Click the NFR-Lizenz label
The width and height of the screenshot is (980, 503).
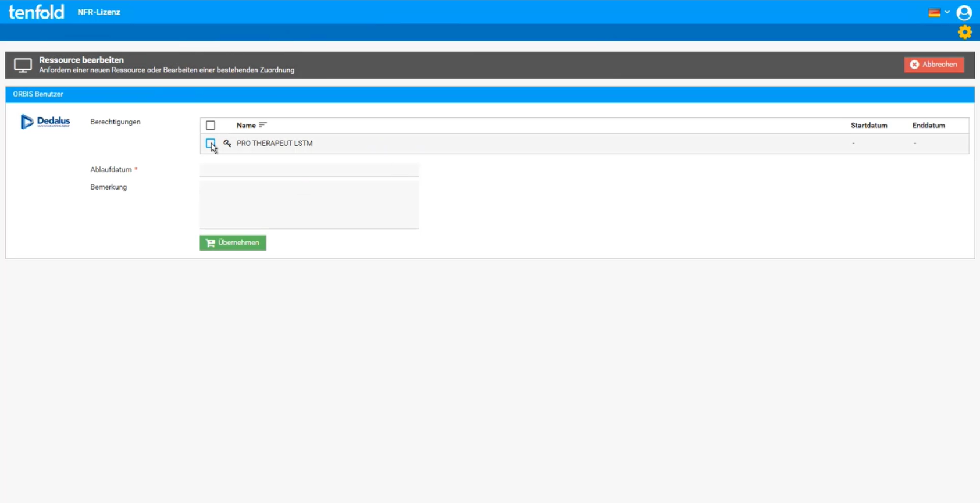[x=99, y=12]
